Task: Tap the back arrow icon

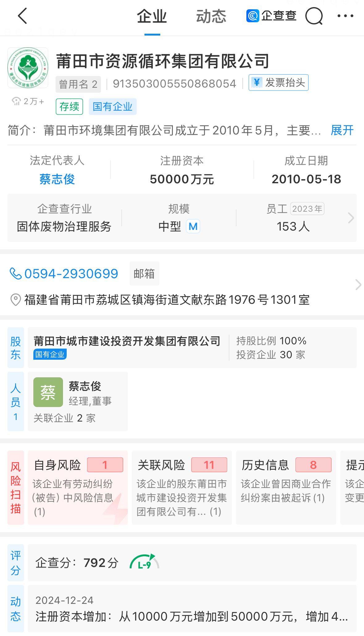Action: tap(23, 16)
